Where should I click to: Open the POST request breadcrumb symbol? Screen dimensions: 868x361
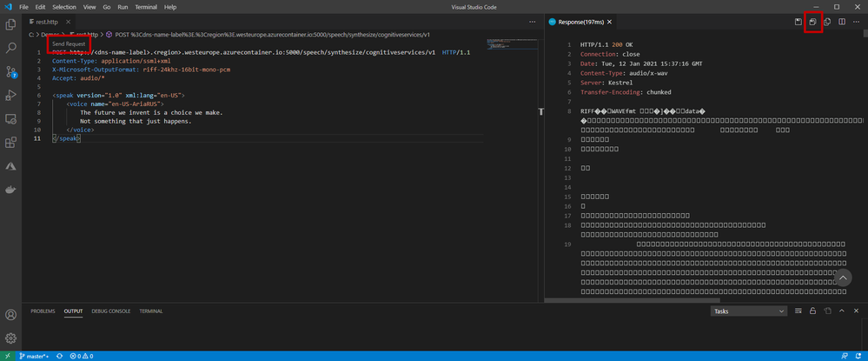(x=268, y=35)
